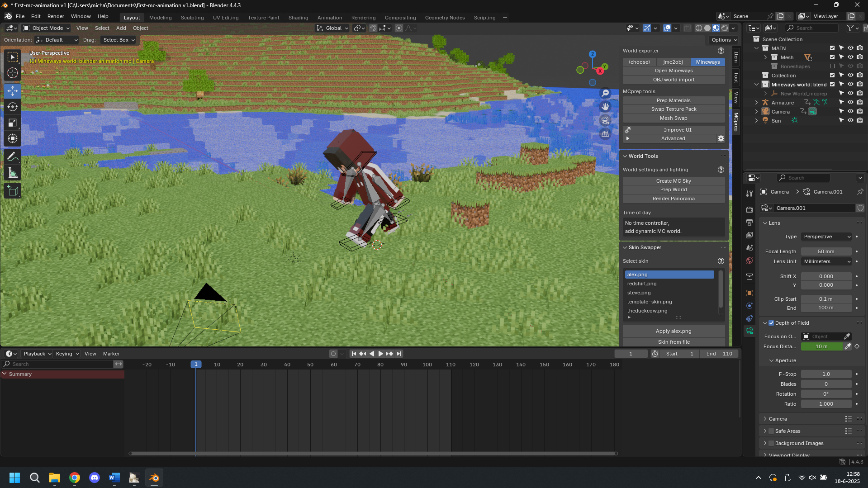Expand the Armature tree item
Viewport: 868px width, 488px height.
click(x=756, y=103)
